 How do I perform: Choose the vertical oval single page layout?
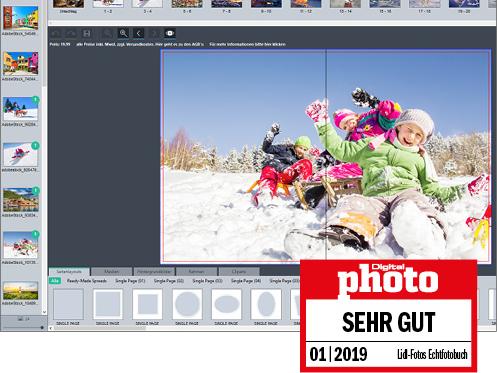pos(266,304)
